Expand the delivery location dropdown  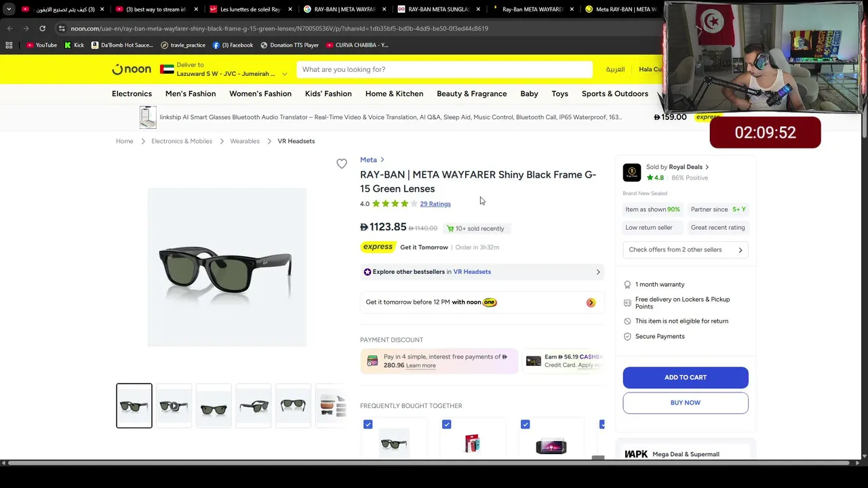pyautogui.click(x=284, y=74)
